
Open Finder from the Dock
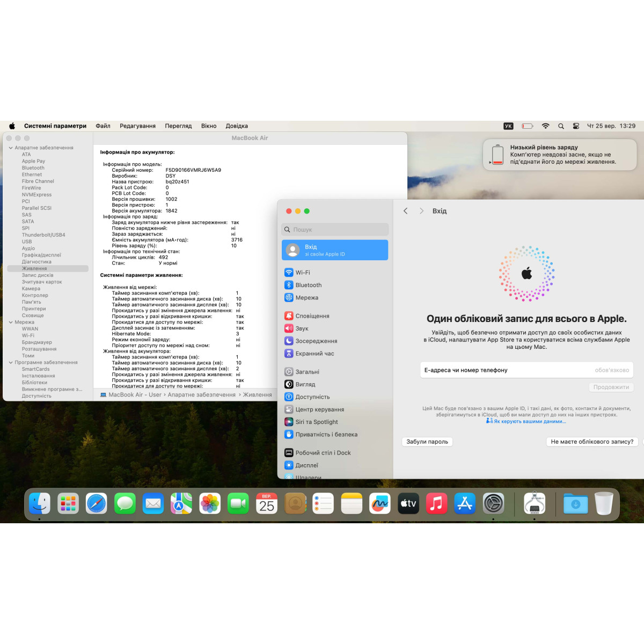pyautogui.click(x=39, y=503)
